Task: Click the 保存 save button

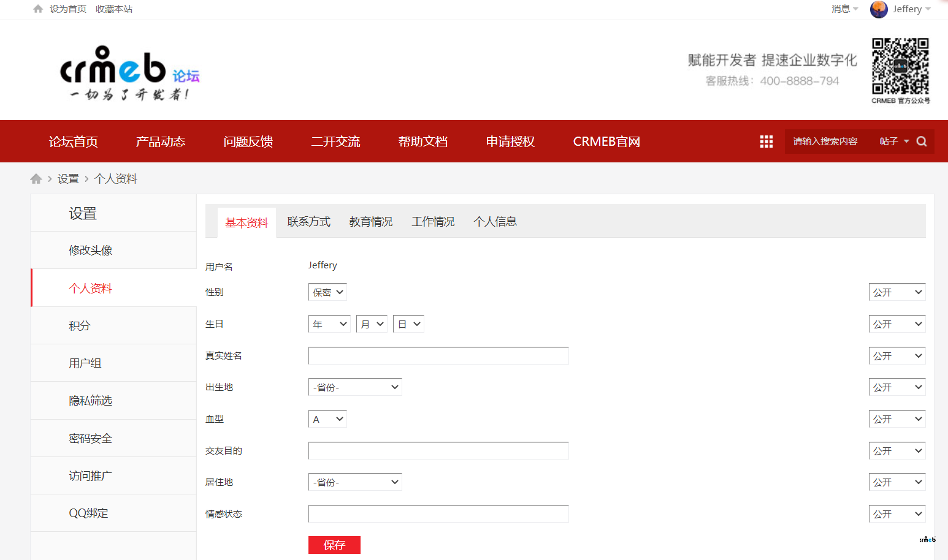Action: click(x=334, y=545)
